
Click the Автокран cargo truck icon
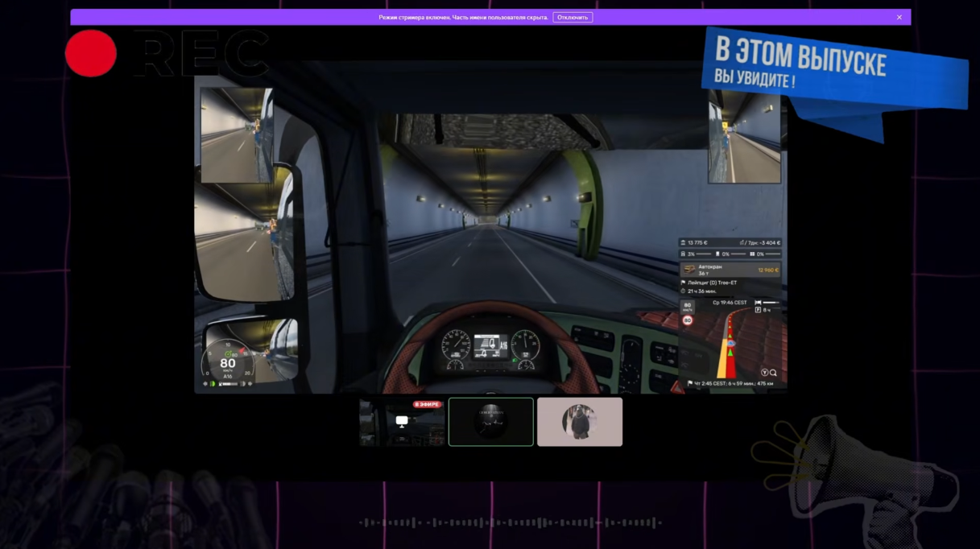(x=688, y=270)
